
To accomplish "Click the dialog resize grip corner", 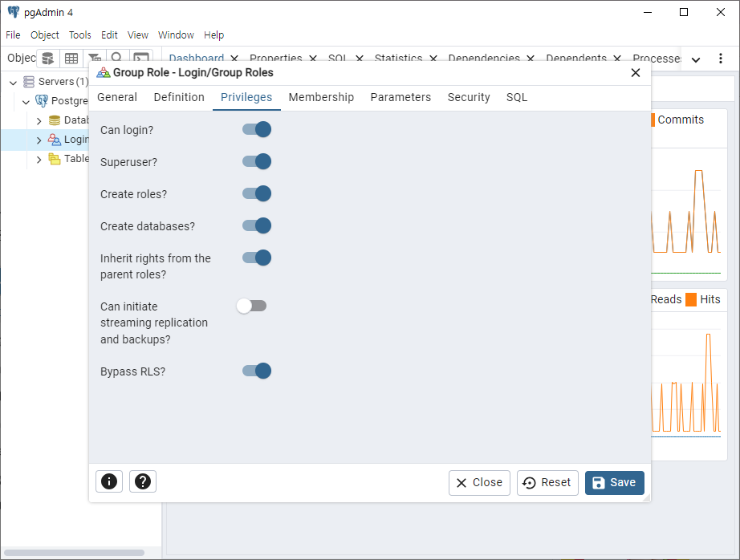I will coord(647,497).
